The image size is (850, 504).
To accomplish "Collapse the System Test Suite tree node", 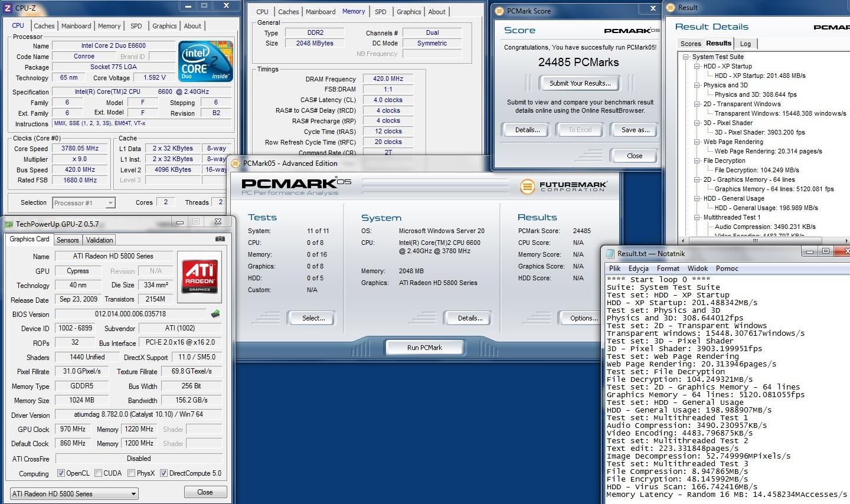I will click(686, 57).
